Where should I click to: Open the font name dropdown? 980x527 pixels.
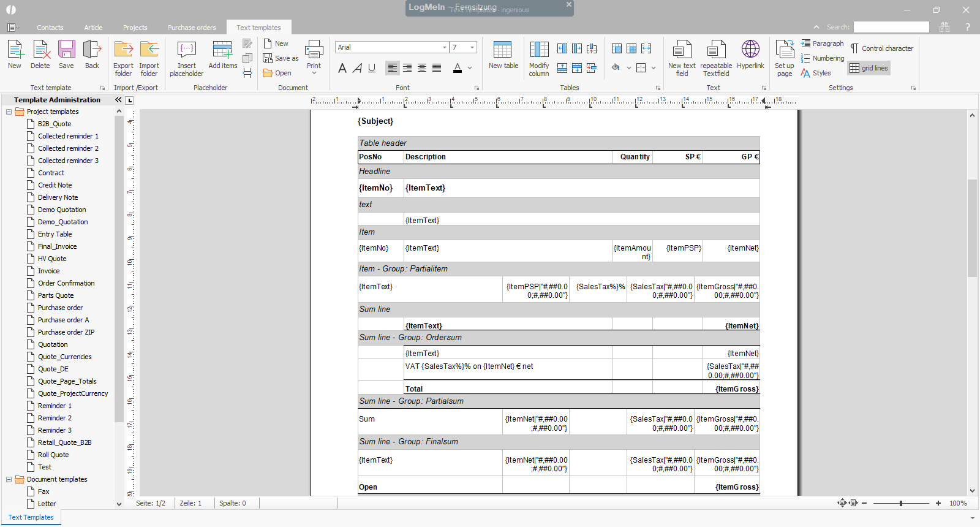[x=444, y=47]
